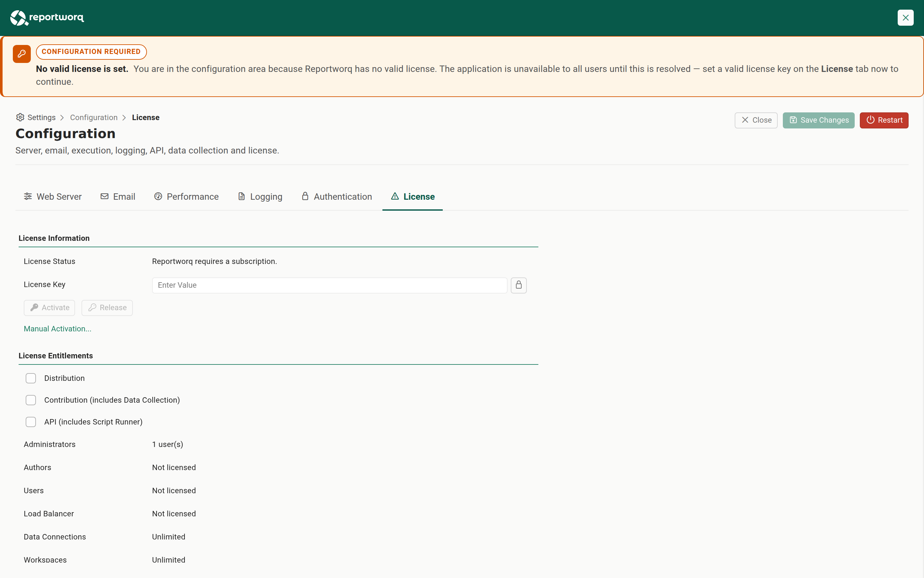This screenshot has width=924, height=578.
Task: Open the Manual Activation link
Action: click(x=58, y=329)
